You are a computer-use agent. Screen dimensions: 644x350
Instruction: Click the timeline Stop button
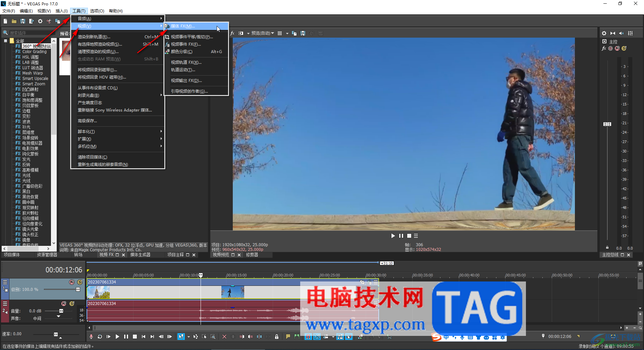click(x=135, y=337)
